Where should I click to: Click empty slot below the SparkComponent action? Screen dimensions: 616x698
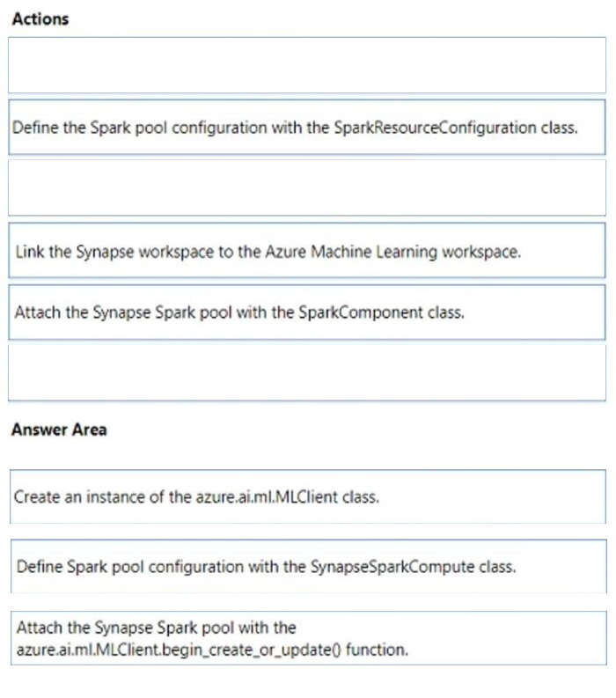coord(307,373)
